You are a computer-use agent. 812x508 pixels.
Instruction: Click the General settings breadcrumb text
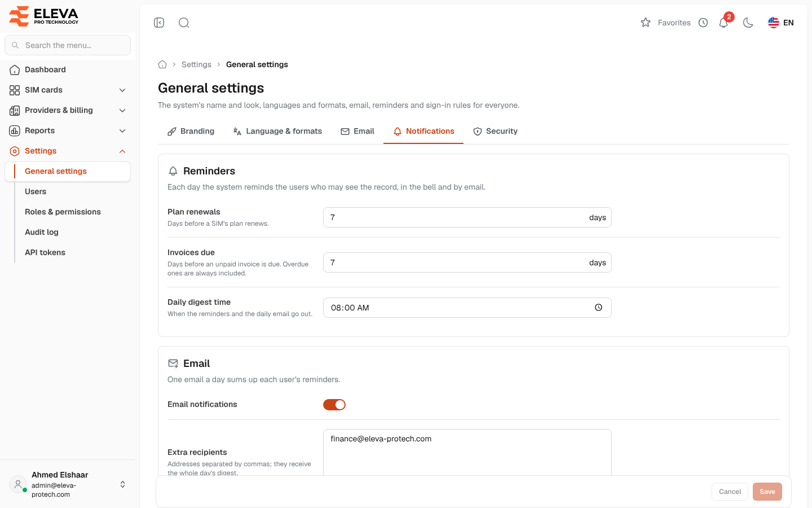pyautogui.click(x=257, y=64)
